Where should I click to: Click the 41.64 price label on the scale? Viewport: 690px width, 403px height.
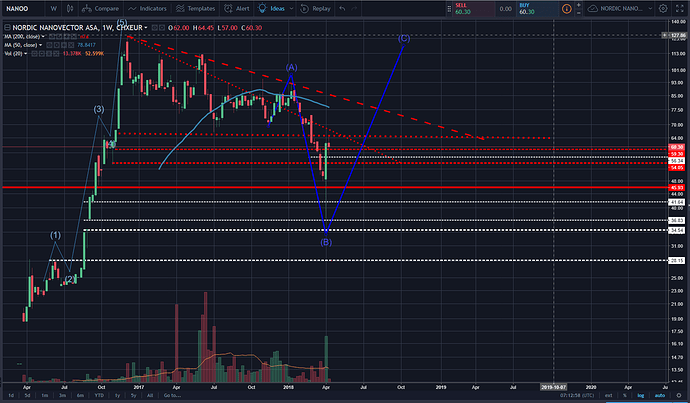click(676, 202)
